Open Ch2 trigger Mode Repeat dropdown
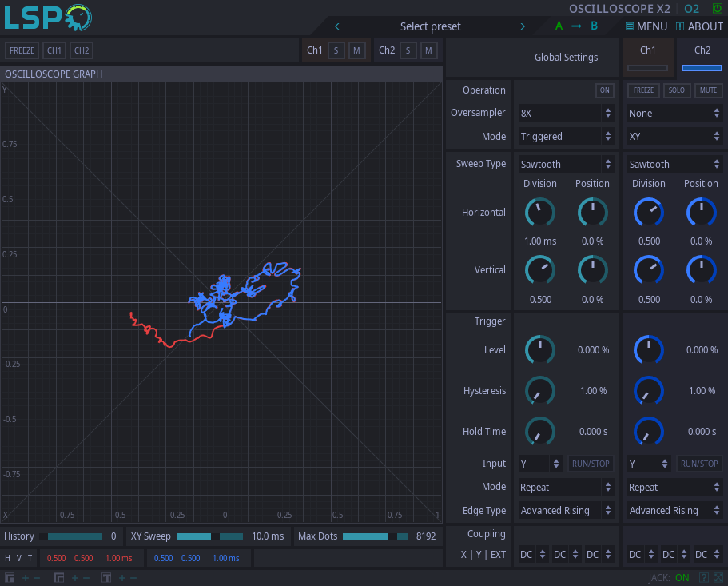 pyautogui.click(x=674, y=487)
